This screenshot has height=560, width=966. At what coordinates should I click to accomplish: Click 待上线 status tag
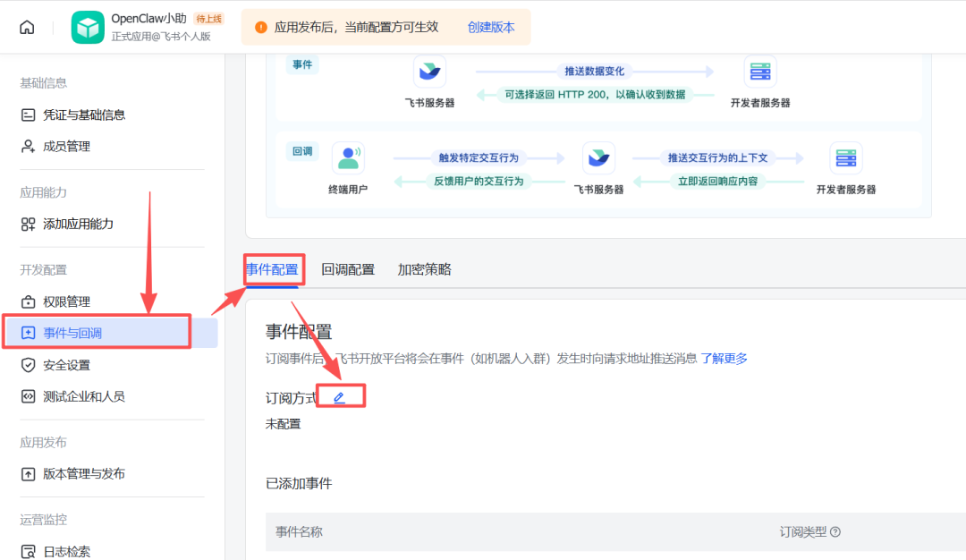coord(208,19)
